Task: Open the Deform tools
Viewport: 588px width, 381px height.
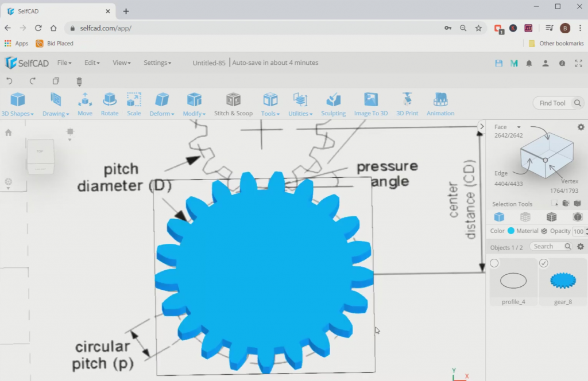Action: pos(161,104)
